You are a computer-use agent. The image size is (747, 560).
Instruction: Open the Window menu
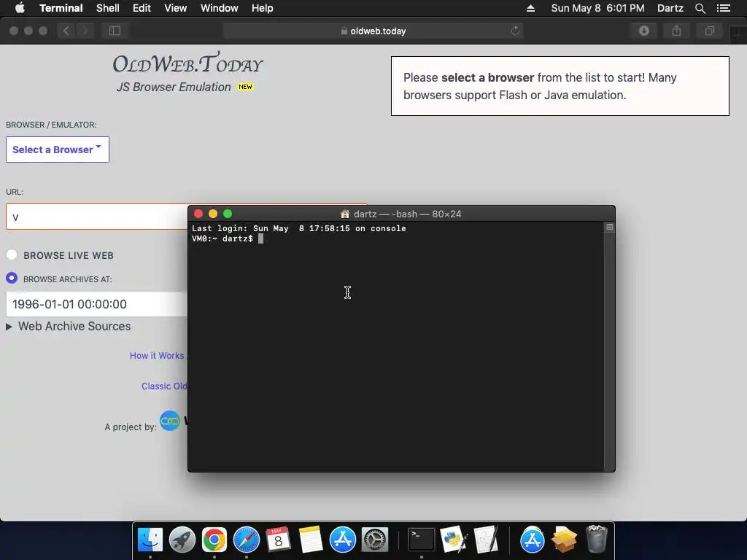(x=219, y=8)
